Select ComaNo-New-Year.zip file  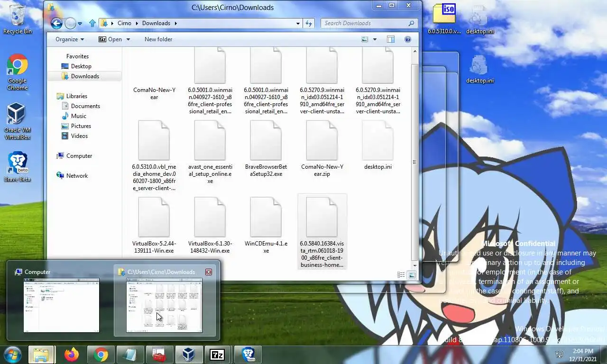322,149
